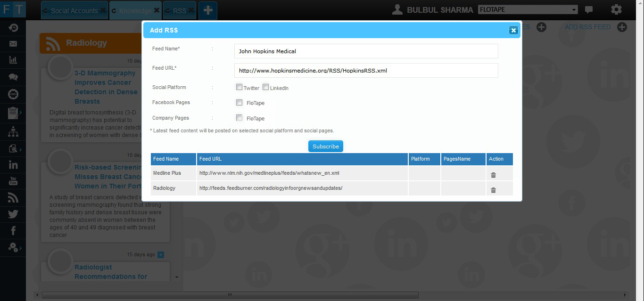
Task: Click the Radiology panel scroll-down arrow
Action: coord(176,277)
